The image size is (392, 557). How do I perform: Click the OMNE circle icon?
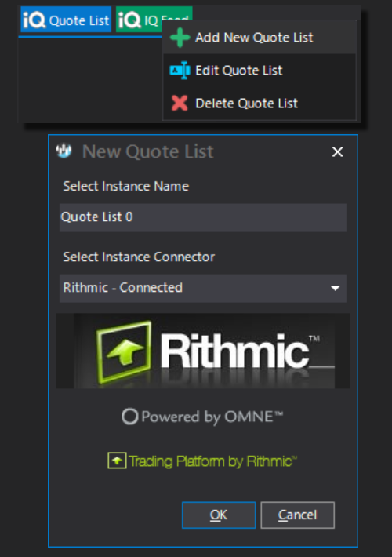coord(129,417)
